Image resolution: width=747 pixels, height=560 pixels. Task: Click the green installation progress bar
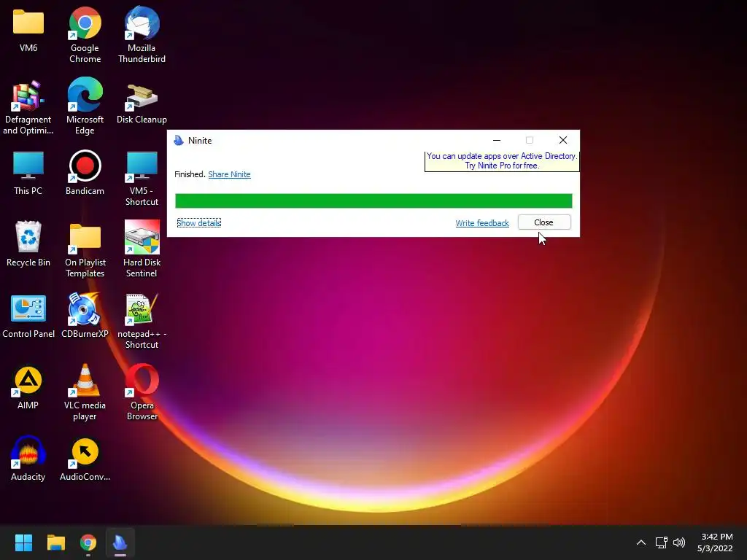coord(373,201)
